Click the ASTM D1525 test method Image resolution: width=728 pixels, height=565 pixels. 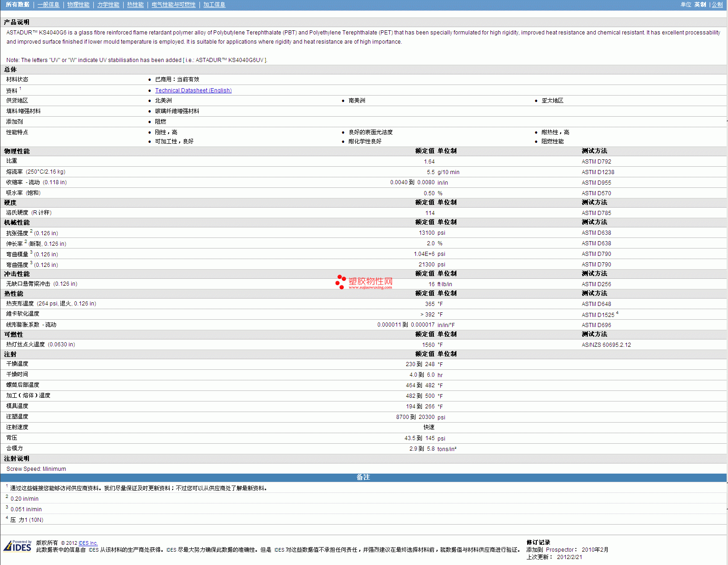coord(598,315)
